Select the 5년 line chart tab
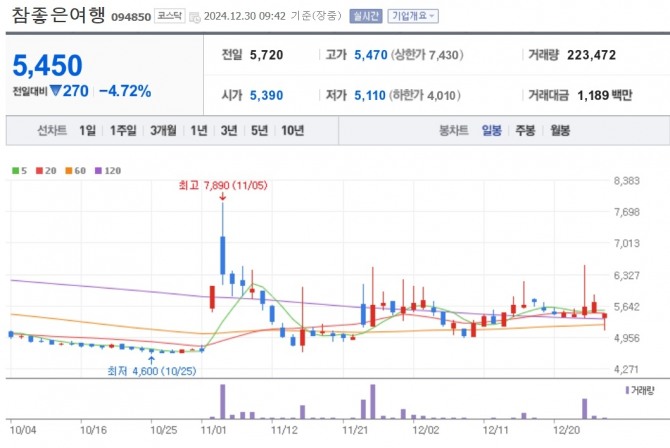 coord(259,130)
